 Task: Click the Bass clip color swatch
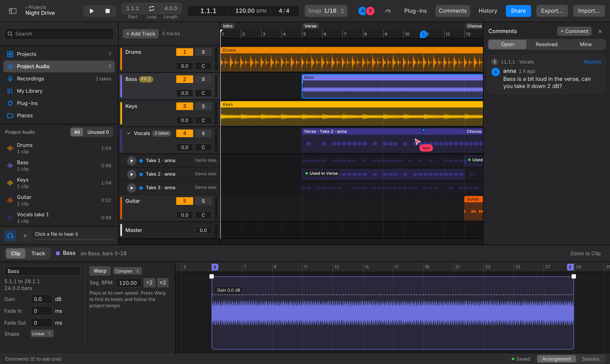click(x=58, y=253)
